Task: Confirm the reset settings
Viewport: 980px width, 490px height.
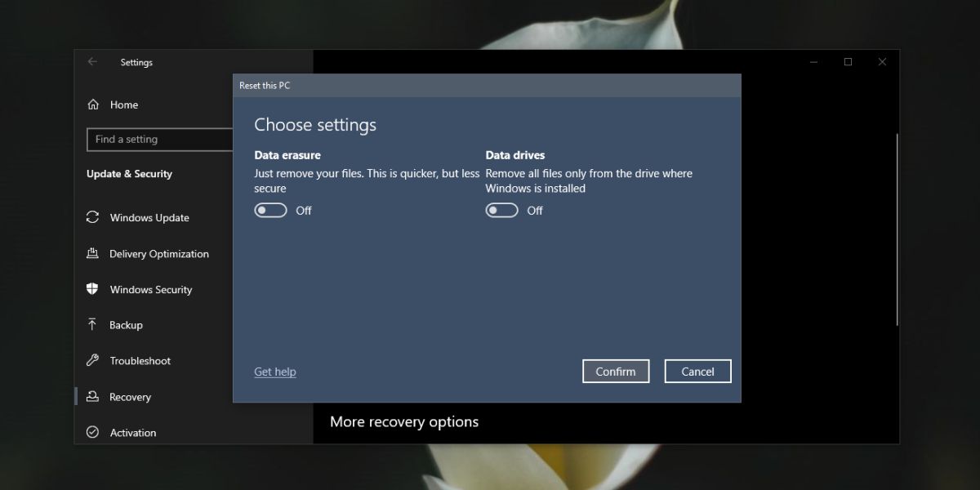Action: point(616,372)
